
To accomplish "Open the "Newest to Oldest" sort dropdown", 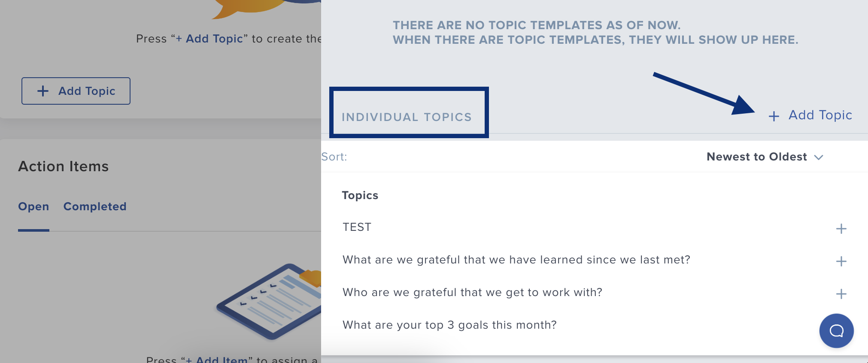I will point(756,157).
